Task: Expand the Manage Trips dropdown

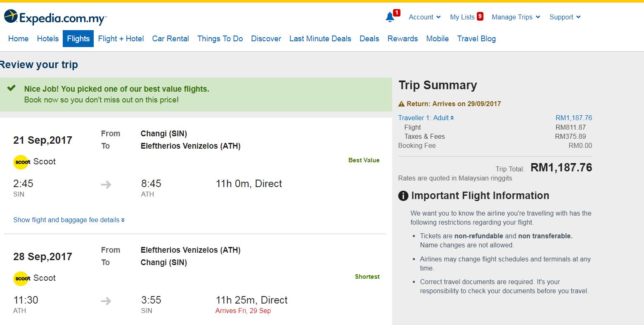Action: pyautogui.click(x=516, y=17)
